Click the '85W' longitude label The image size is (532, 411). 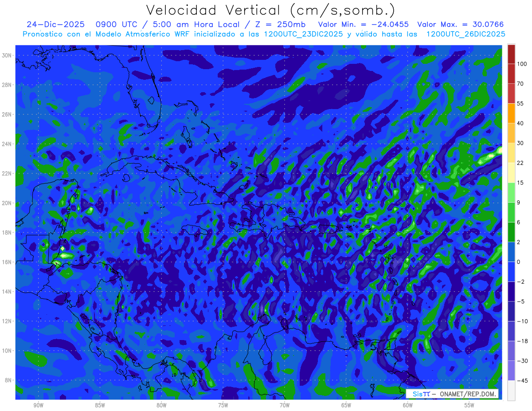click(x=100, y=405)
